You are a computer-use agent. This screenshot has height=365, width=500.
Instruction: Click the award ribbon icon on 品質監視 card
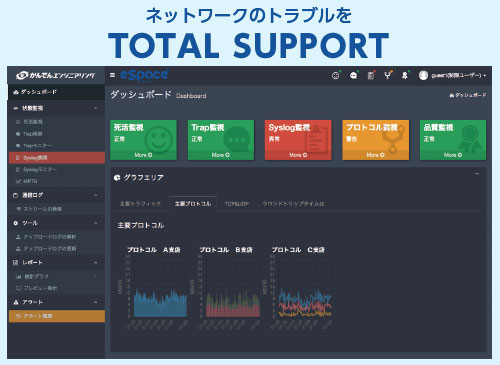tap(470, 139)
